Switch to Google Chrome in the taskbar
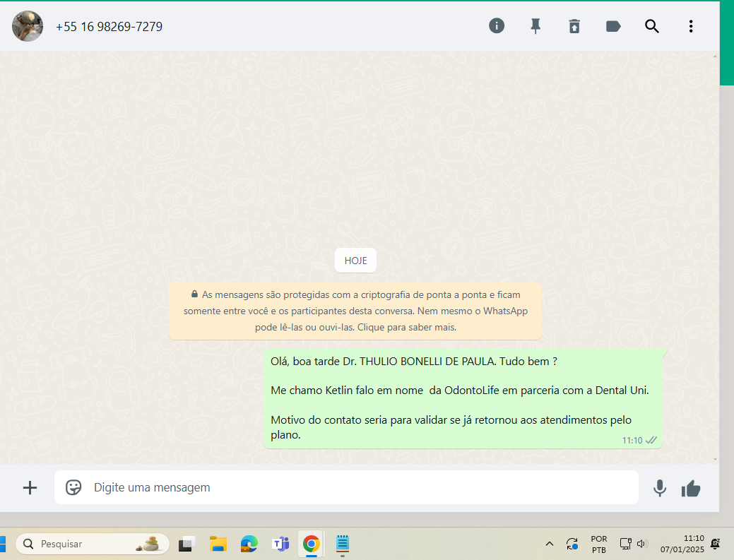The image size is (734, 560). [312, 544]
